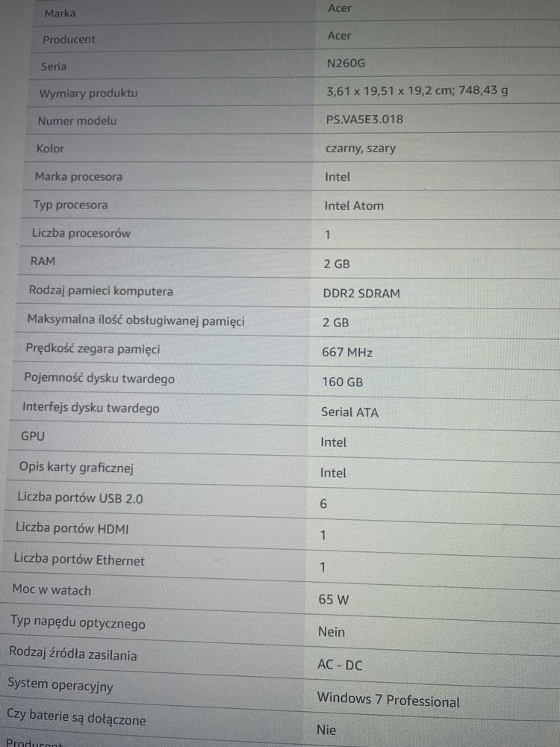The height and width of the screenshot is (747, 560).
Task: Select the 160 GB hard disk capacity
Action: (x=343, y=382)
